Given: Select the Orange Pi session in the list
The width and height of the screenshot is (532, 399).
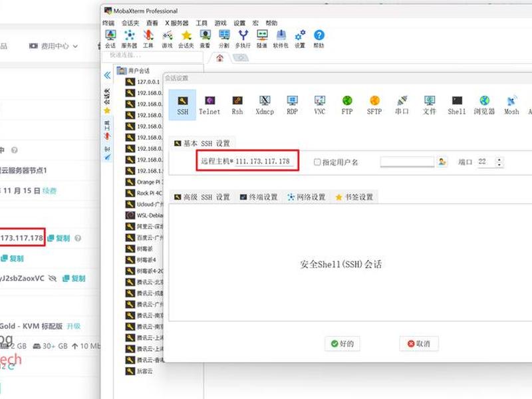Looking at the screenshot, I should coord(144,182).
